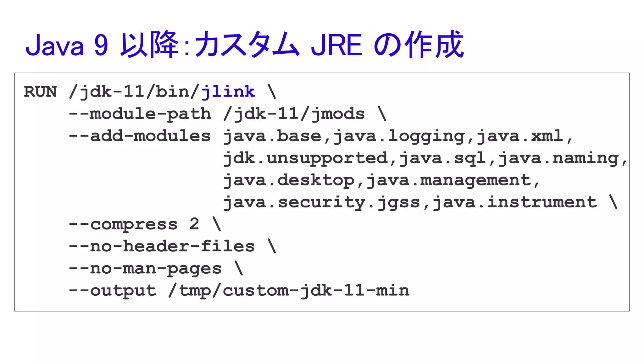Viewport: 644px width, 362px height.
Task: Click the blue 'jlink' word in code
Action: pos(228,92)
